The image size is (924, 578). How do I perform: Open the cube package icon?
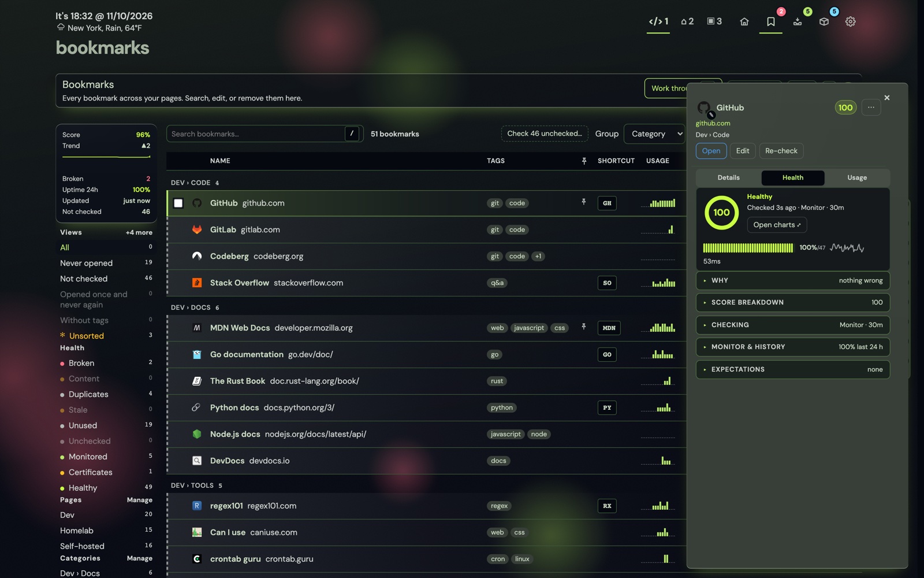pos(824,21)
